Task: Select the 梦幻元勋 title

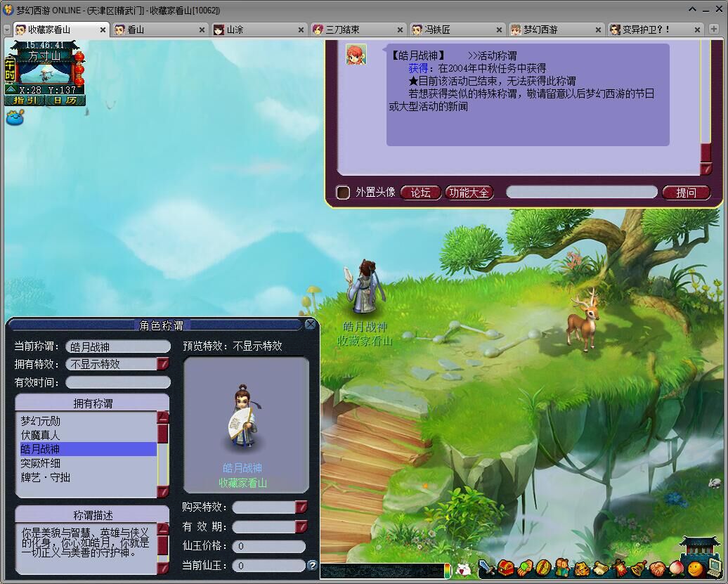Action: [x=87, y=421]
